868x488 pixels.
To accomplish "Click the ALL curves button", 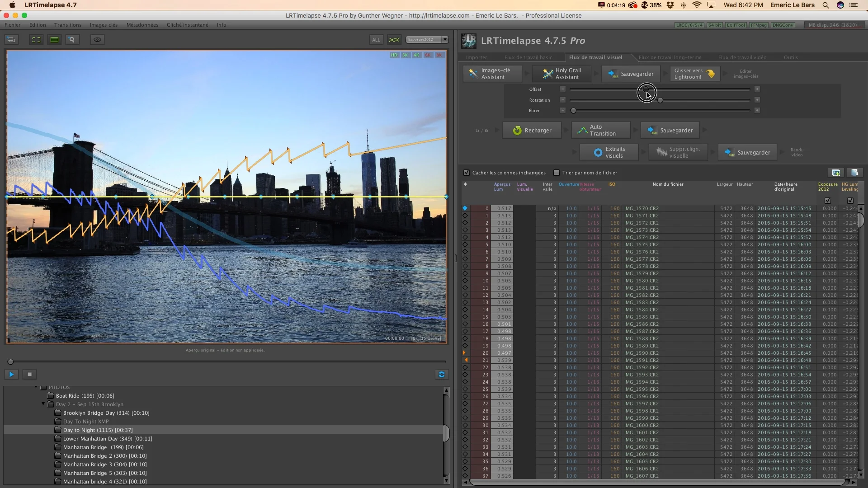I will point(376,40).
